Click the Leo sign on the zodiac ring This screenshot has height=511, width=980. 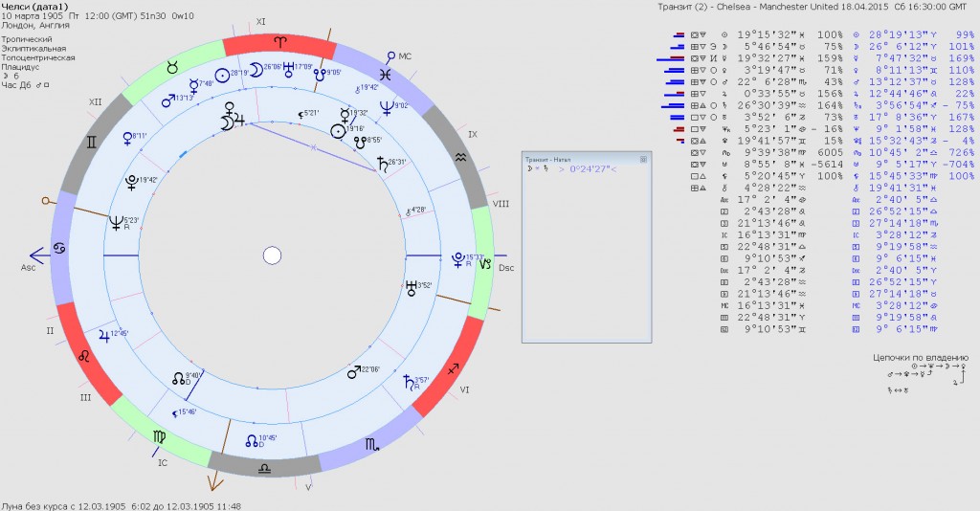[x=84, y=356]
